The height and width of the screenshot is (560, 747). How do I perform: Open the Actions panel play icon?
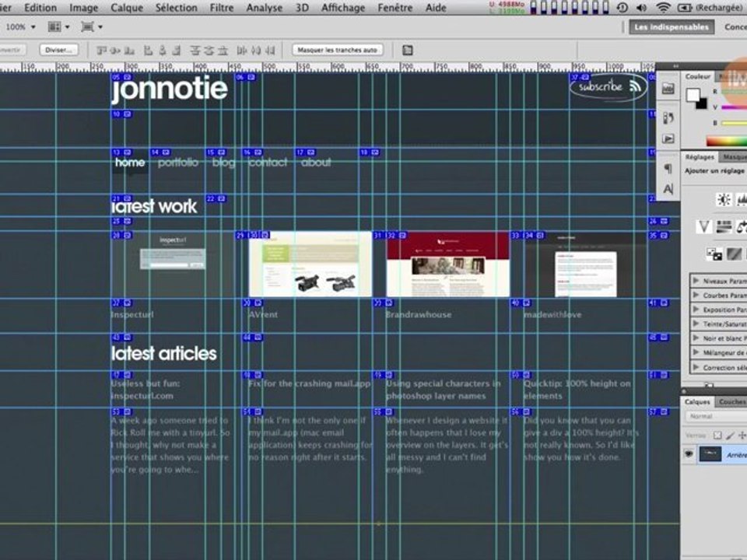pyautogui.click(x=668, y=139)
